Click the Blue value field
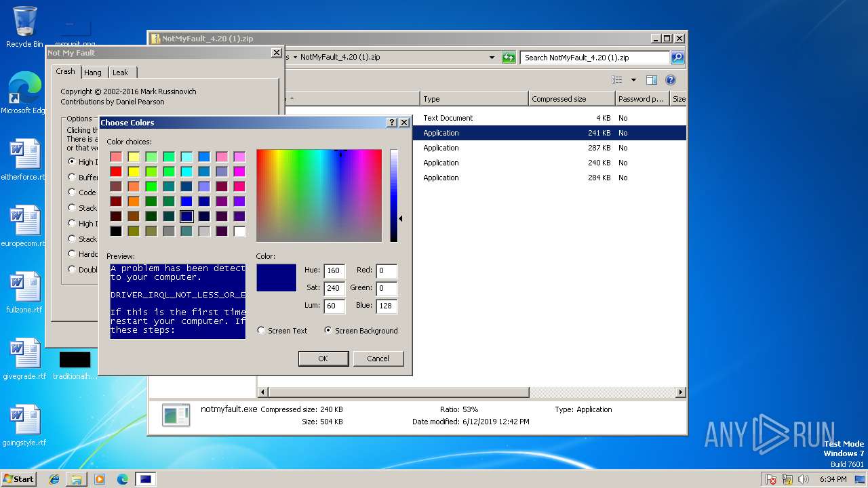 coord(386,306)
